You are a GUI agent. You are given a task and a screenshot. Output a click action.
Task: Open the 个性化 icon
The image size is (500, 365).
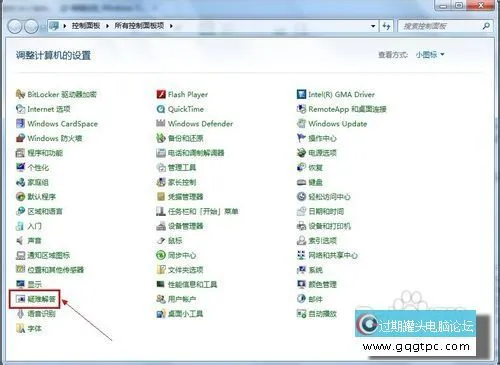tap(20, 167)
